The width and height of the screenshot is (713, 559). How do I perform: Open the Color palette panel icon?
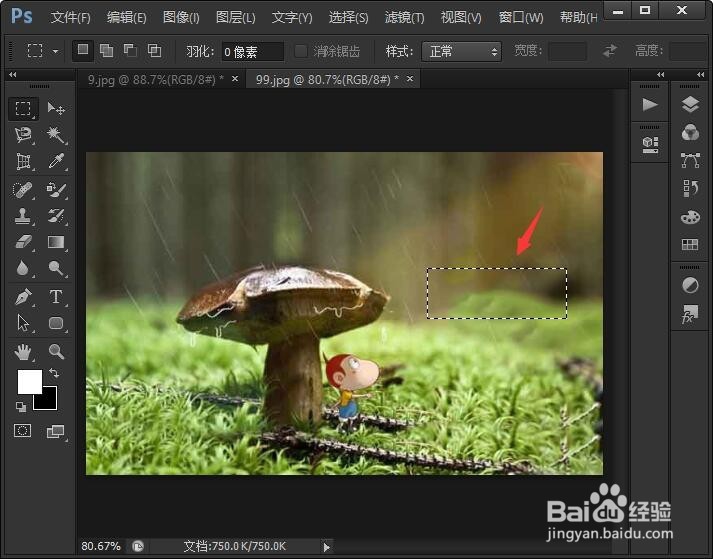690,217
